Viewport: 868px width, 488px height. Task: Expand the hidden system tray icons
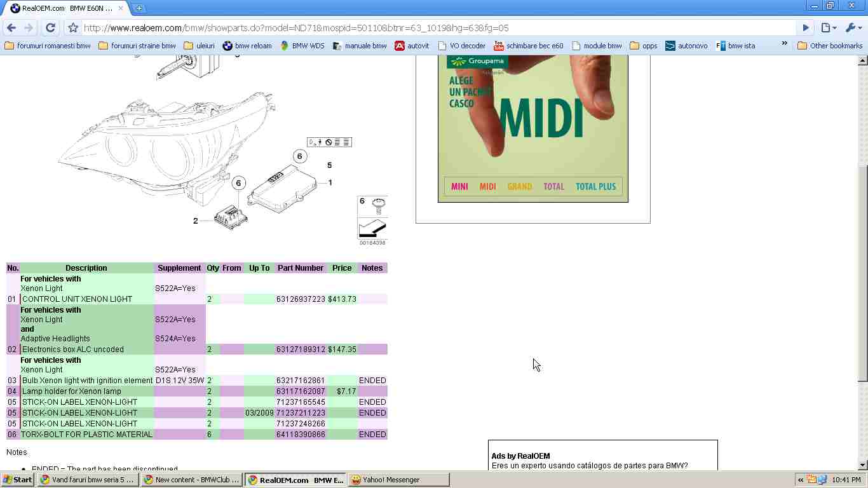coord(801,480)
